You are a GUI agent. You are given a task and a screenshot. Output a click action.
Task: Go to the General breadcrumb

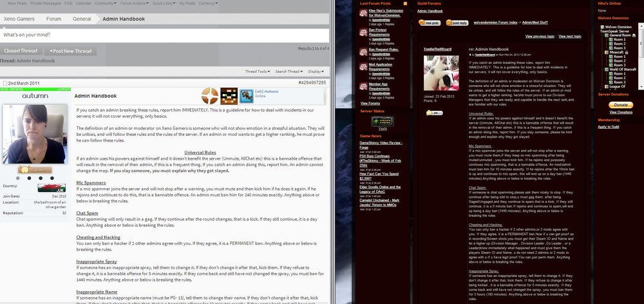coord(82,19)
